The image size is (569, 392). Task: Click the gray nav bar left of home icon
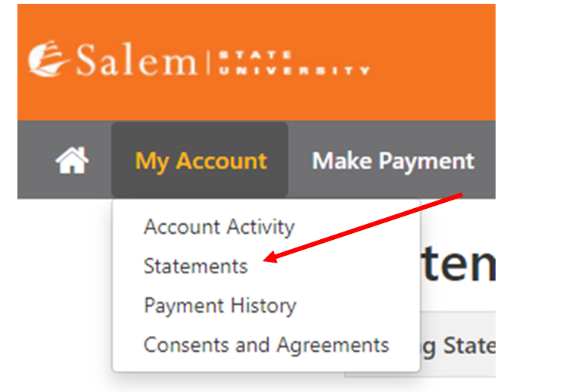tap(36, 160)
